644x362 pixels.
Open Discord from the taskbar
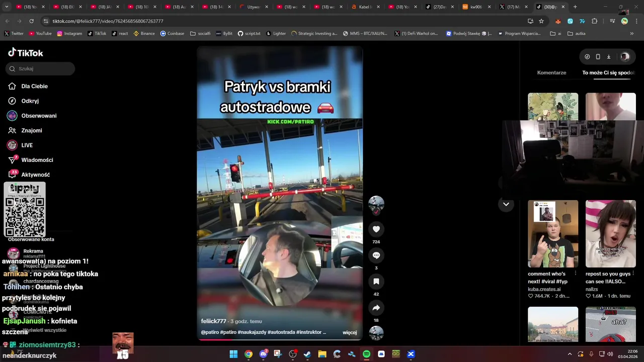tap(263, 354)
